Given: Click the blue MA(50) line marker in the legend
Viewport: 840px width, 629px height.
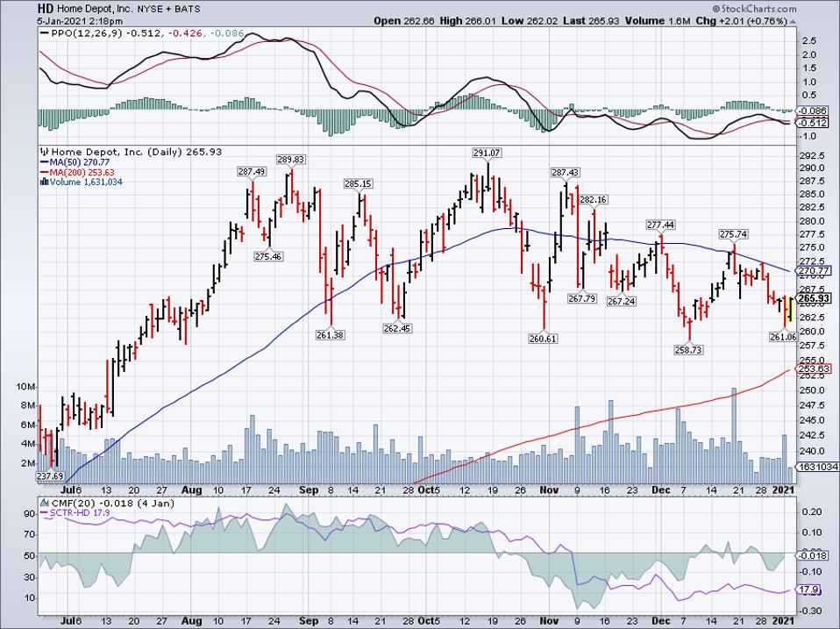Looking at the screenshot, I should click(45, 162).
